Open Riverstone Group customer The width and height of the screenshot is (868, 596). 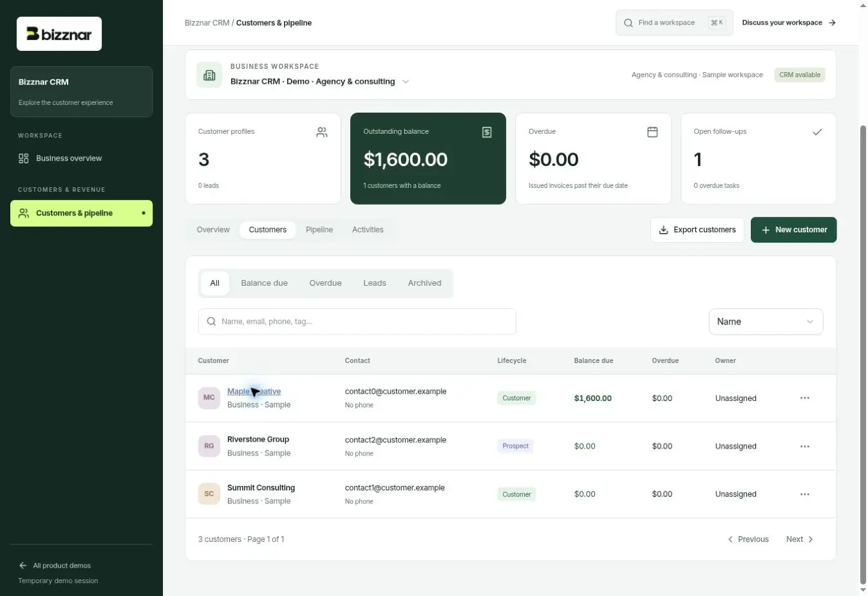258,440
